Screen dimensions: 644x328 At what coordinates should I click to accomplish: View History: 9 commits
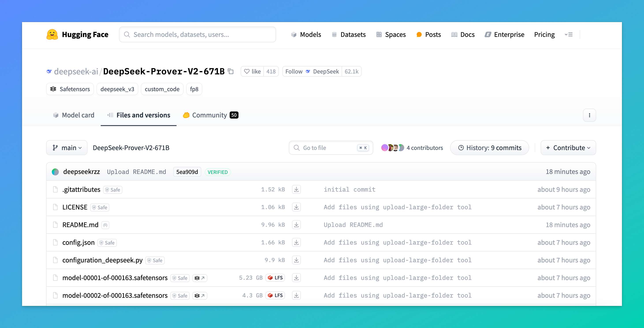coord(489,148)
